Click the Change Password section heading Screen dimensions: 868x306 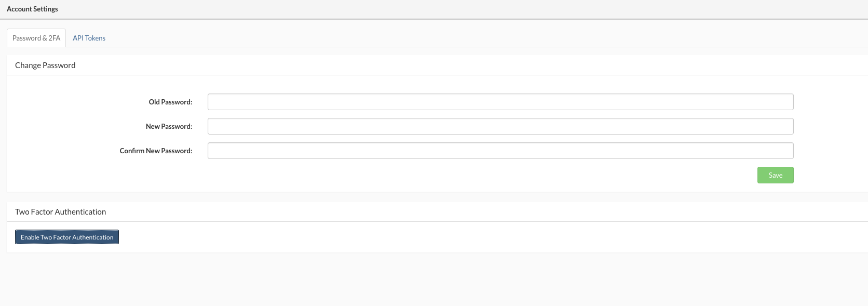[x=45, y=65]
